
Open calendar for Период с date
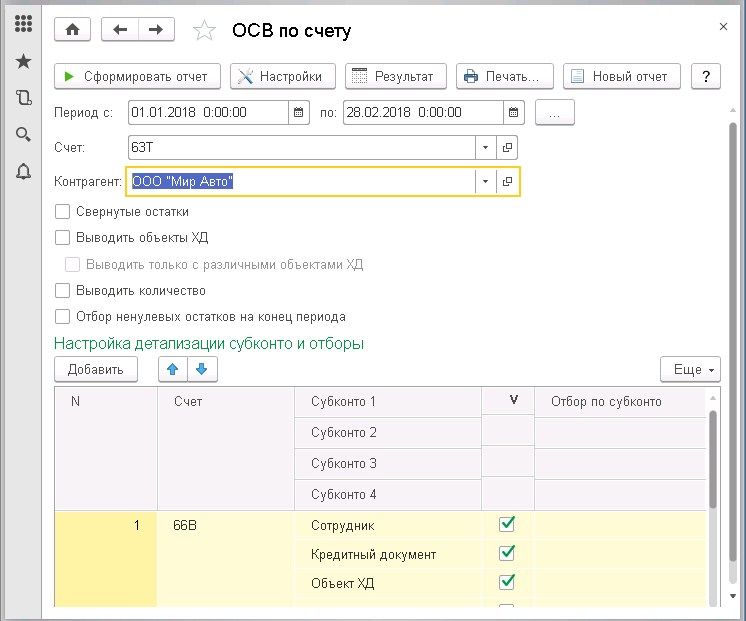pyautogui.click(x=298, y=112)
